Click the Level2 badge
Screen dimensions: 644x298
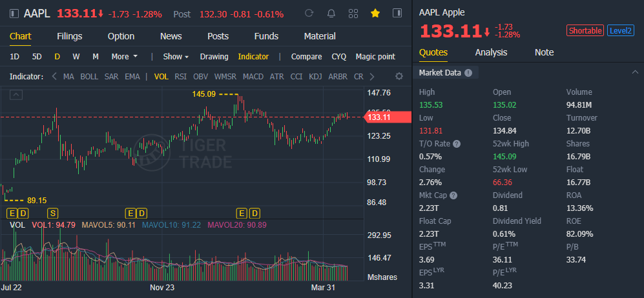[621, 30]
